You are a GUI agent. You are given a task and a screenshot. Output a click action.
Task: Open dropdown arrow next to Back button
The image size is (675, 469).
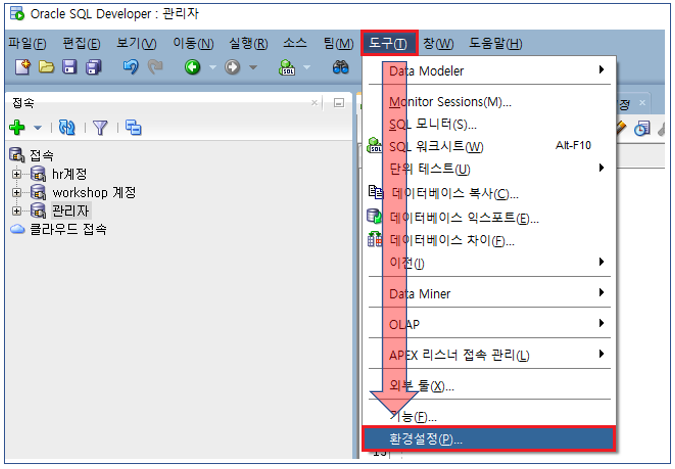click(213, 67)
